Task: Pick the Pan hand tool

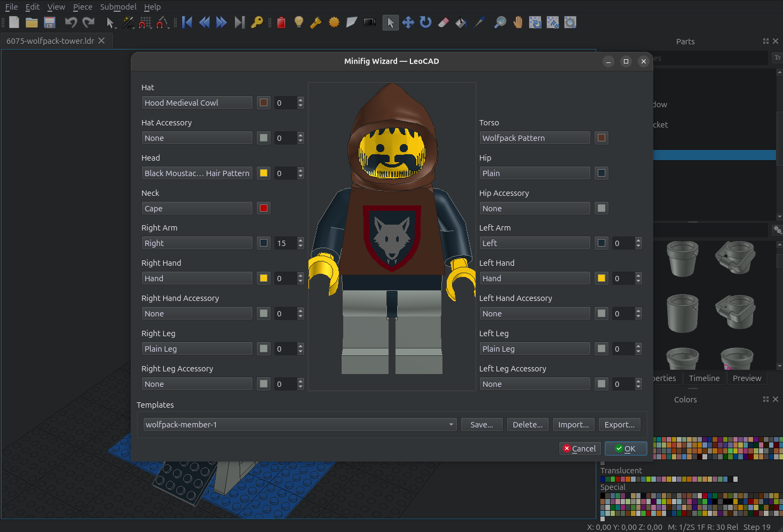Action: click(518, 22)
